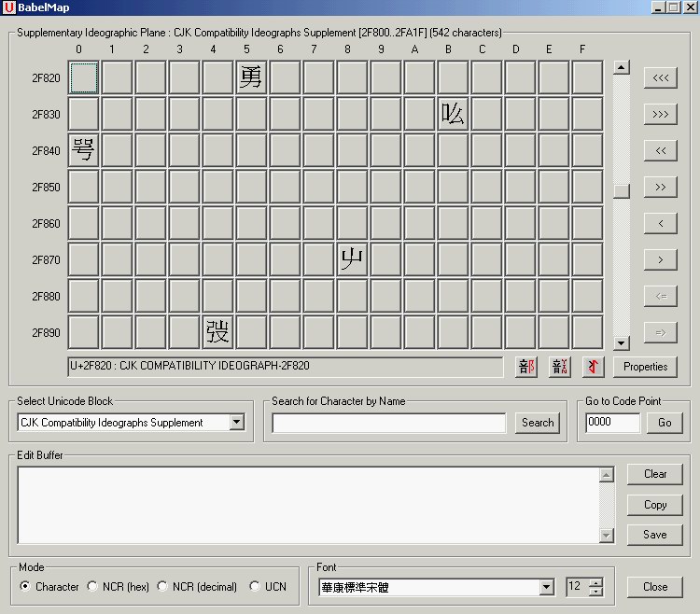Select the character in cell 2F825

coord(251,77)
